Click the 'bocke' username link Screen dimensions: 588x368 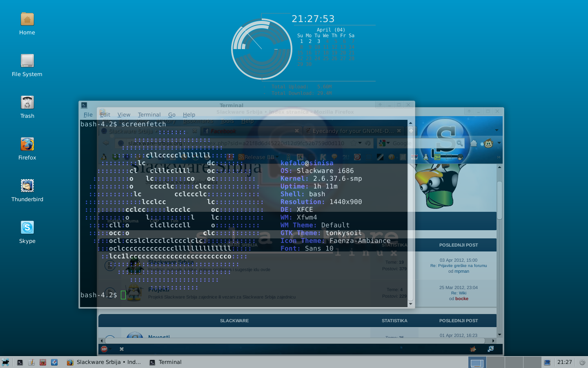coord(461,298)
